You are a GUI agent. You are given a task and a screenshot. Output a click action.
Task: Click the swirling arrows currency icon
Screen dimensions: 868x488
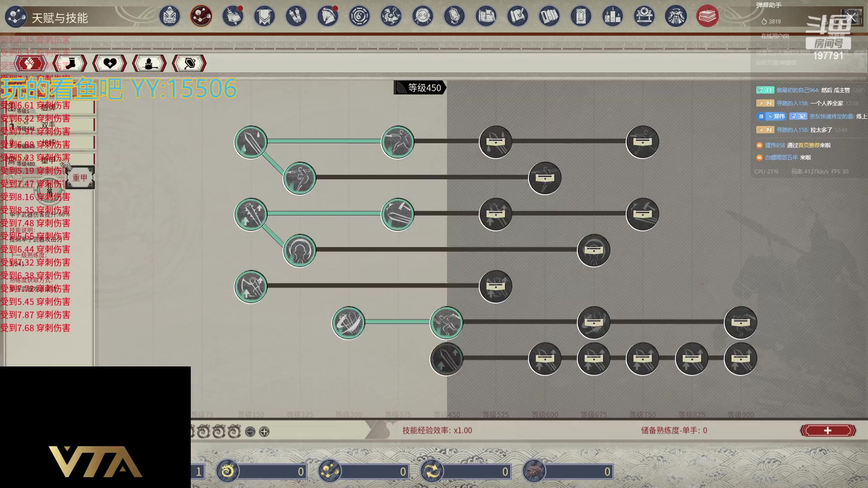pyautogui.click(x=432, y=472)
